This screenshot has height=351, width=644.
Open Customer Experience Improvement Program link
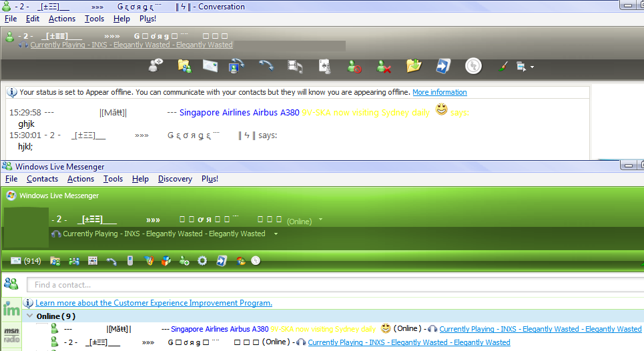153,303
